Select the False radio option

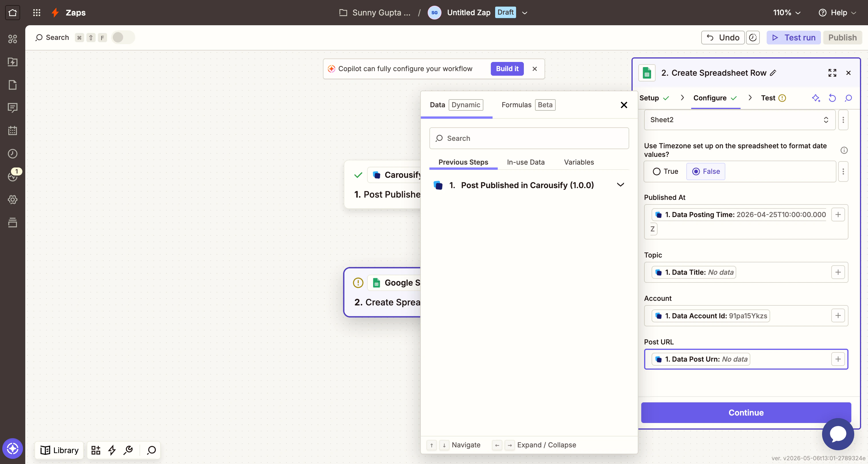(x=706, y=171)
